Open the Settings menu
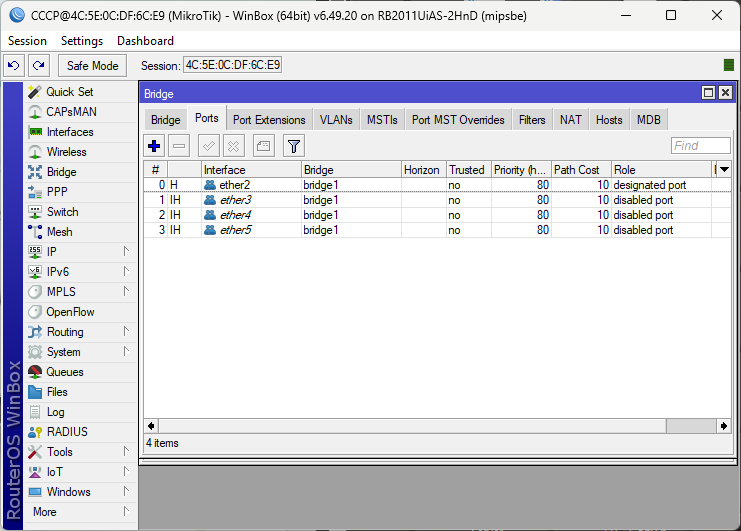 82,41
